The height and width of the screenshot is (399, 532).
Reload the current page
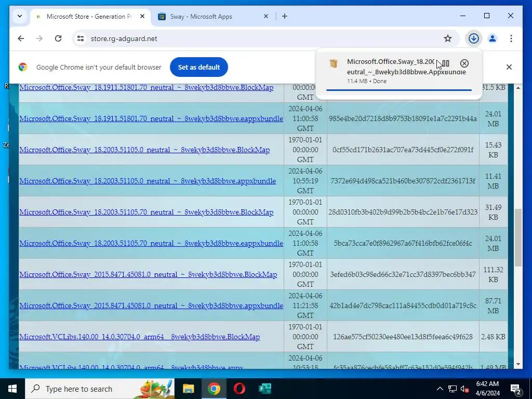coord(58,38)
